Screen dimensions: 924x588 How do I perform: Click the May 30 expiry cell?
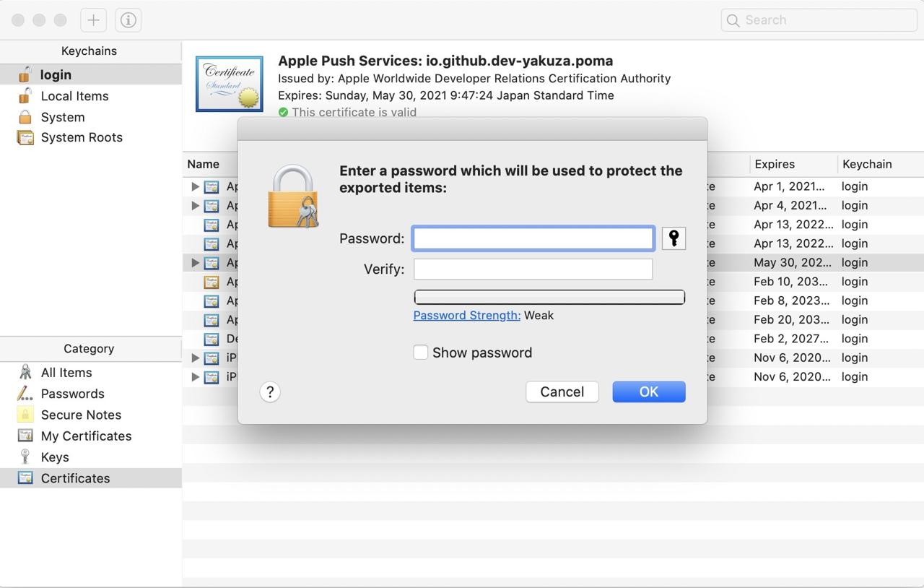pos(793,262)
